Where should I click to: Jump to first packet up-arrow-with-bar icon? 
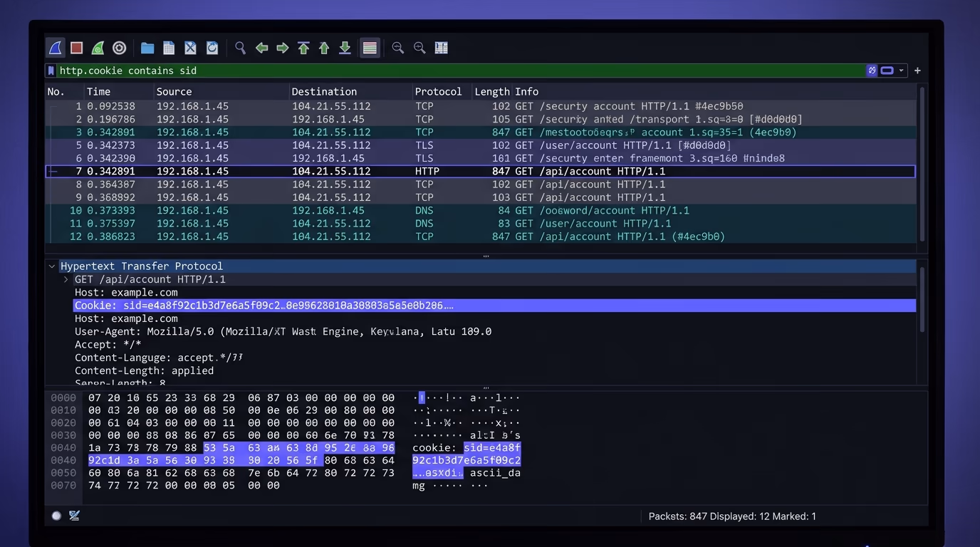coord(303,48)
